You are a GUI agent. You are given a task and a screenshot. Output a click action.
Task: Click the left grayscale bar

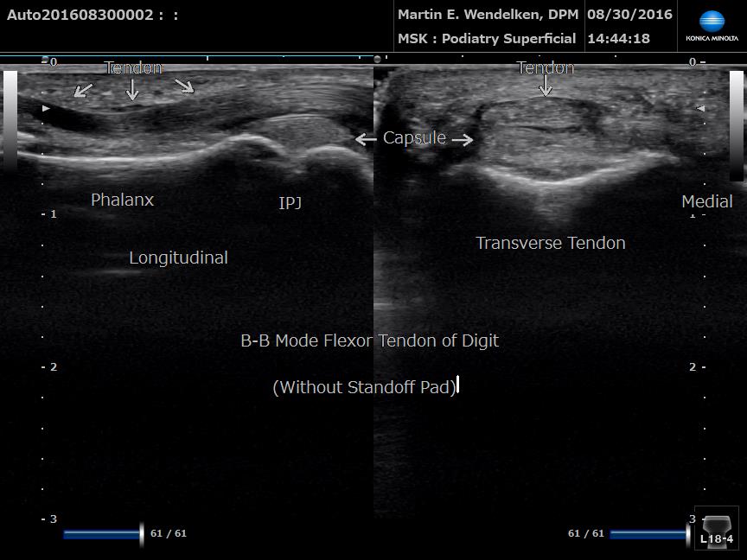click(x=10, y=121)
